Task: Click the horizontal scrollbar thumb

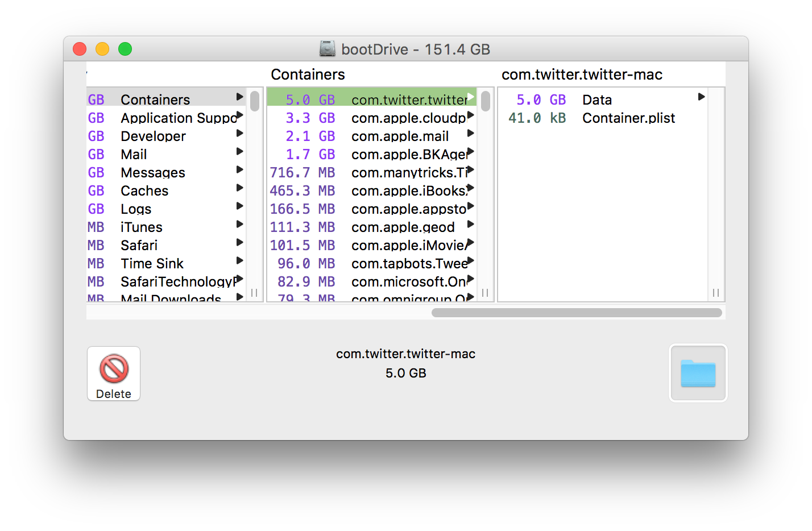Action: pos(577,313)
